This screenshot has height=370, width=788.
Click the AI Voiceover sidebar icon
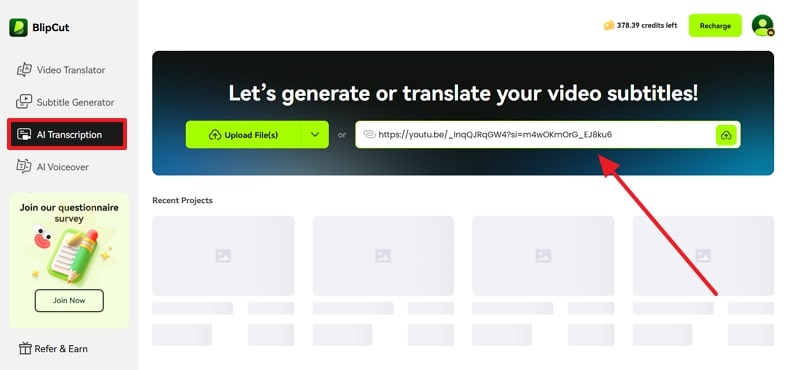coord(24,166)
